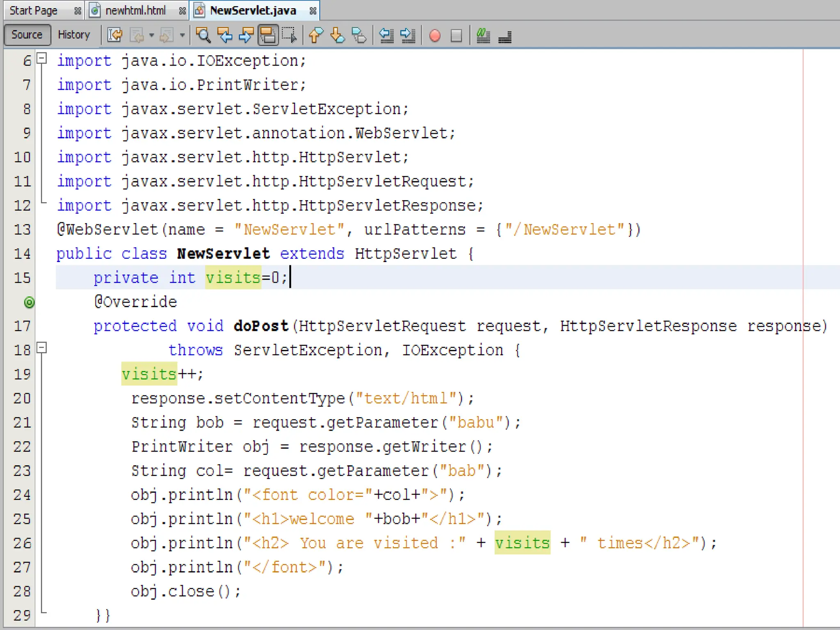Screen dimensions: 840x630
Task: Start Macro Recording red button
Action: coord(435,35)
